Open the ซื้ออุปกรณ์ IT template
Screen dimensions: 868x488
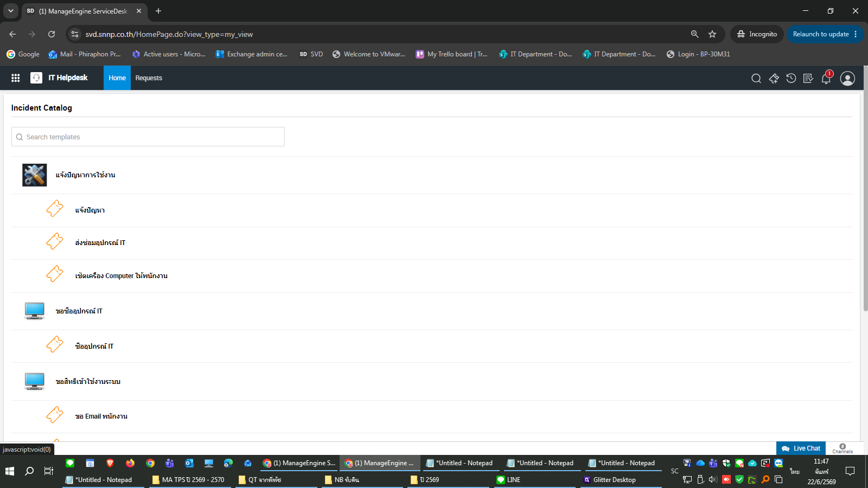click(x=94, y=346)
